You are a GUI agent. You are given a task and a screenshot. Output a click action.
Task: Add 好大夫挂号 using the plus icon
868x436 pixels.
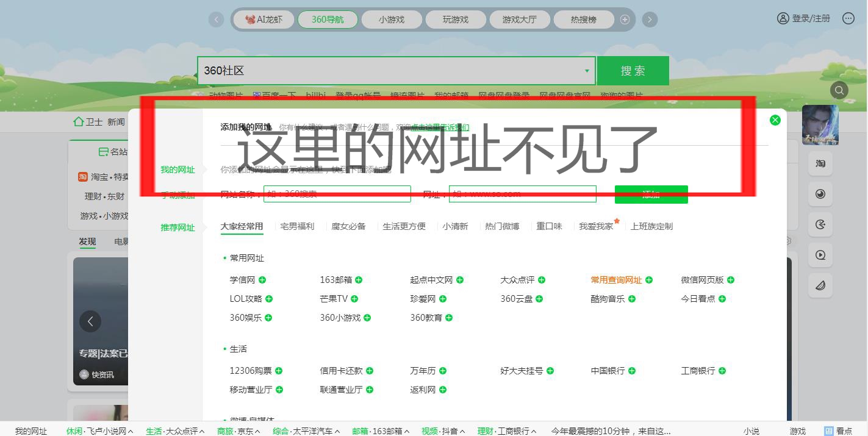tap(550, 371)
